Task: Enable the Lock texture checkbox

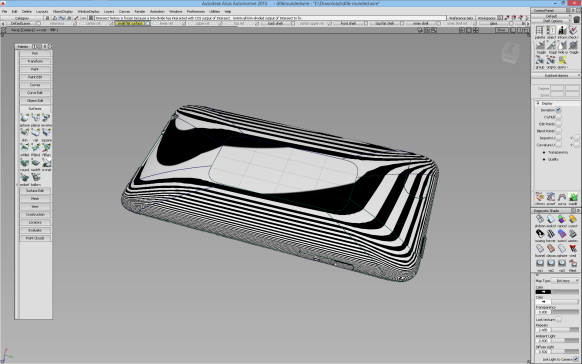Action: pyautogui.click(x=558, y=319)
